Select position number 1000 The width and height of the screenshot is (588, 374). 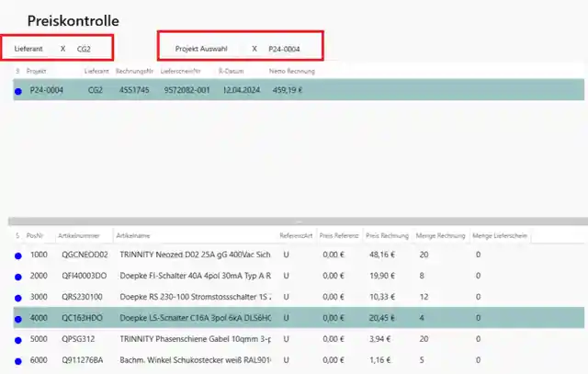click(39, 255)
